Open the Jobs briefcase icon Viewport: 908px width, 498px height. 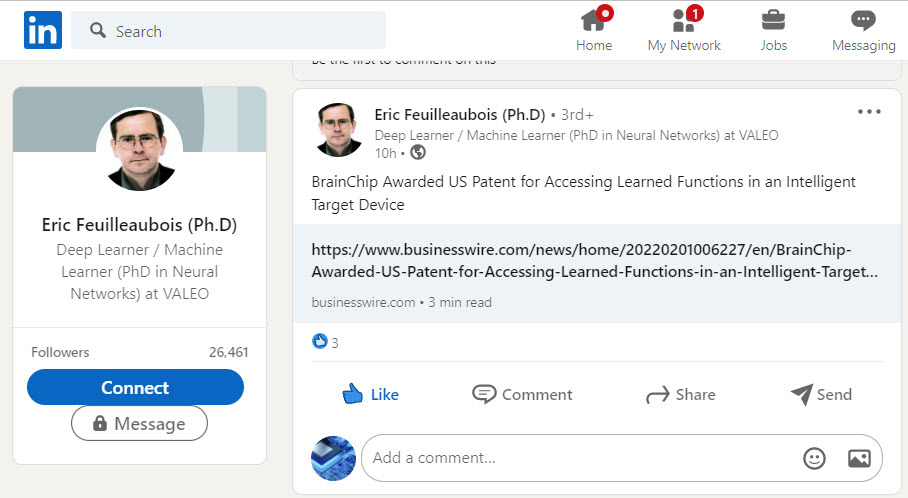pos(773,31)
